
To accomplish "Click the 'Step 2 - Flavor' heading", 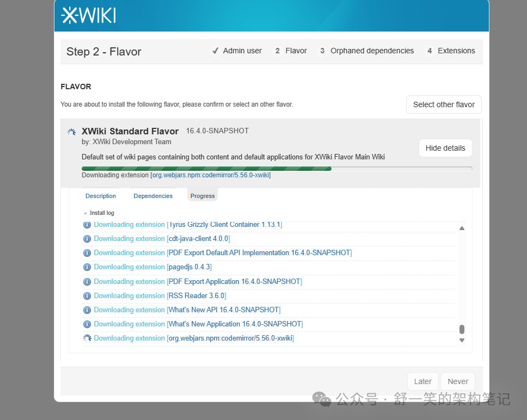I will 104,52.
